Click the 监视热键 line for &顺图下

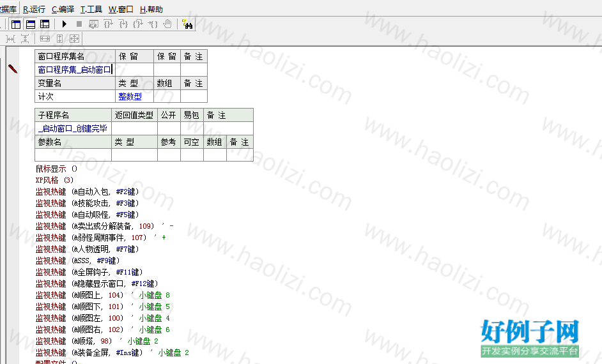point(102,307)
